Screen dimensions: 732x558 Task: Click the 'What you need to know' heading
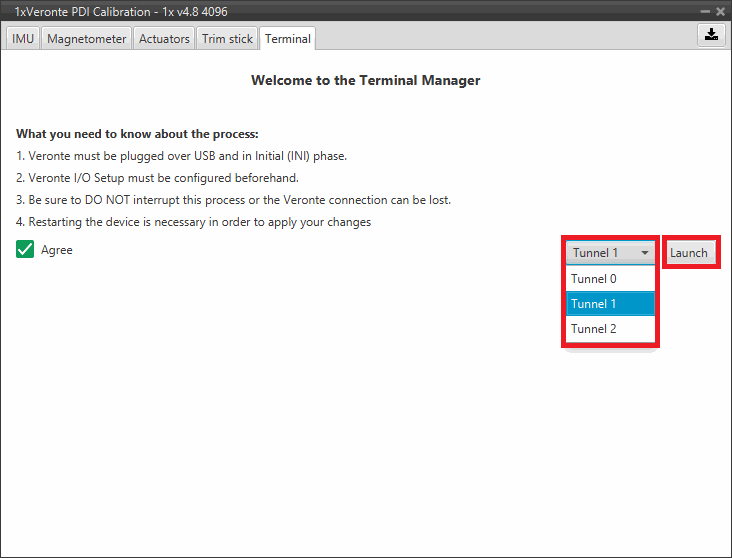click(138, 134)
